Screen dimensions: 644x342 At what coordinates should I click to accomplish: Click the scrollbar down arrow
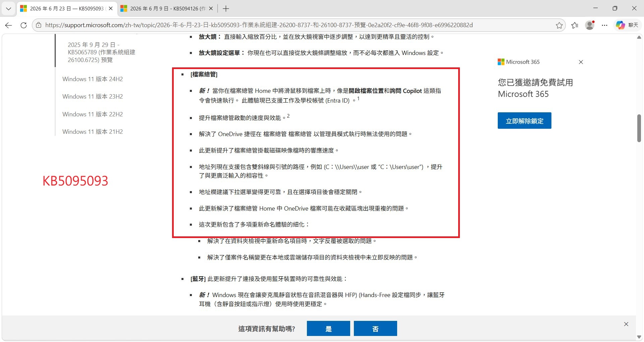click(639, 337)
